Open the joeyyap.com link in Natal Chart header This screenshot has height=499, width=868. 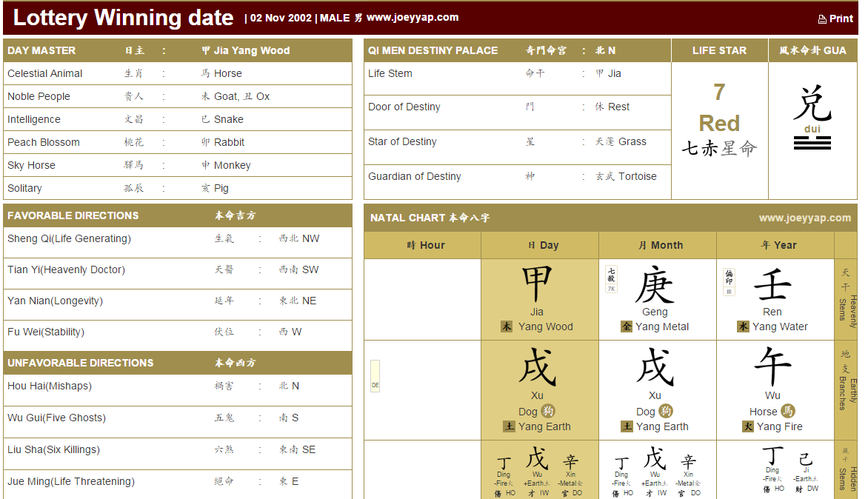pyautogui.click(x=804, y=218)
